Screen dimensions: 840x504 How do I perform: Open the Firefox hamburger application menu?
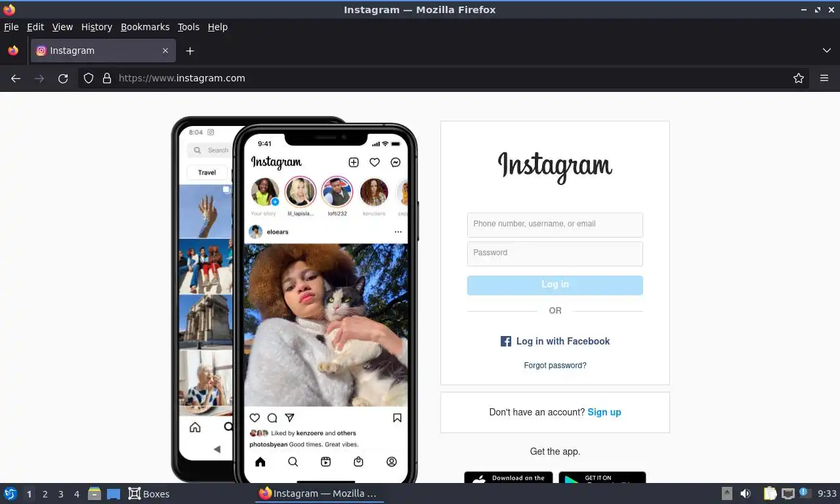[x=824, y=78]
